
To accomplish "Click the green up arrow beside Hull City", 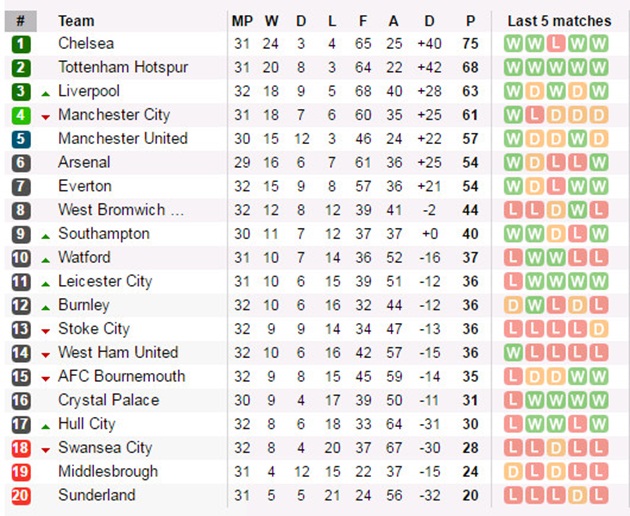I will coord(46,426).
